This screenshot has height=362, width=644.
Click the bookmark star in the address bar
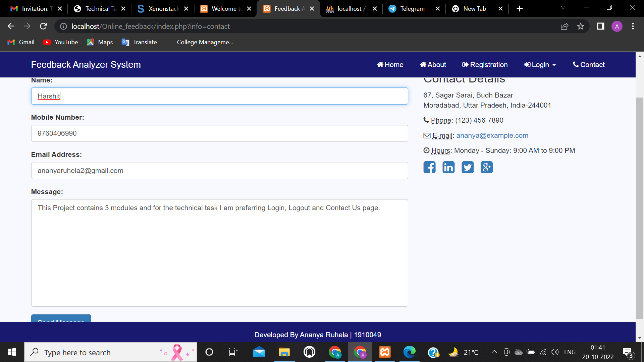(x=581, y=26)
